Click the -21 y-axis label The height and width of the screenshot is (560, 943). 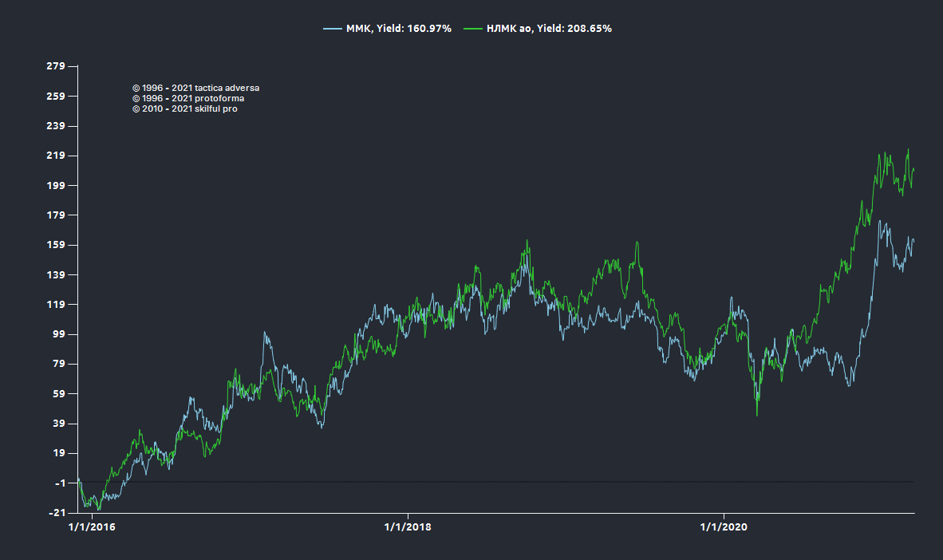[x=57, y=513]
